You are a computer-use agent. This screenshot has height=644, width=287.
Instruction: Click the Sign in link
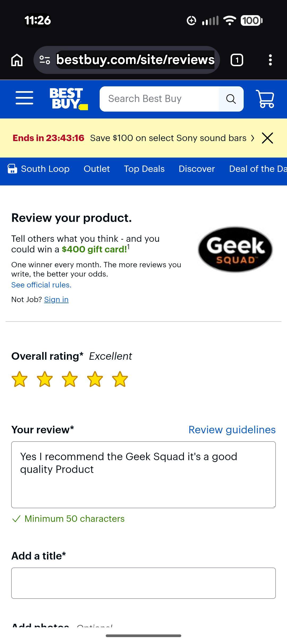(56, 299)
